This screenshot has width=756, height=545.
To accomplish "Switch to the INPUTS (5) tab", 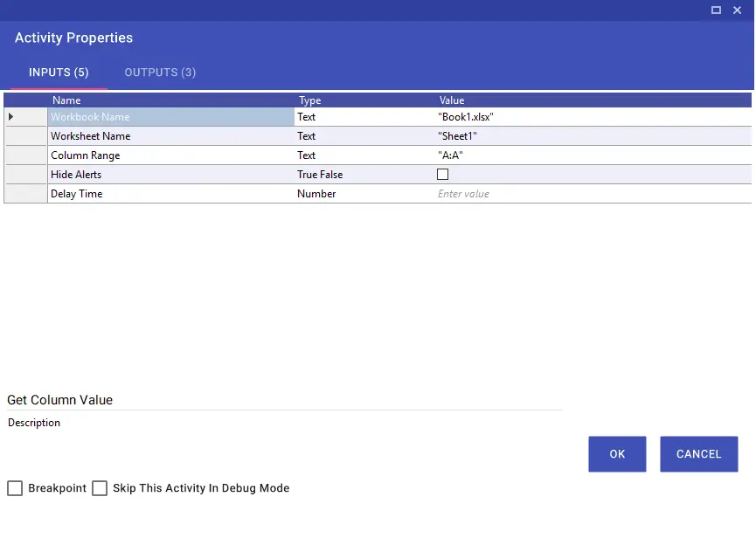I will [x=59, y=72].
